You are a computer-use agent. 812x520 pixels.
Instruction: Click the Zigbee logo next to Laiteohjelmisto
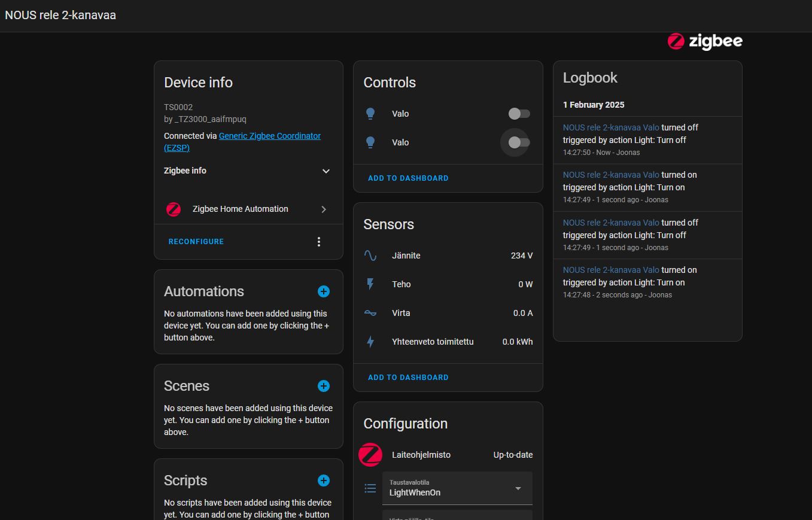(x=370, y=455)
